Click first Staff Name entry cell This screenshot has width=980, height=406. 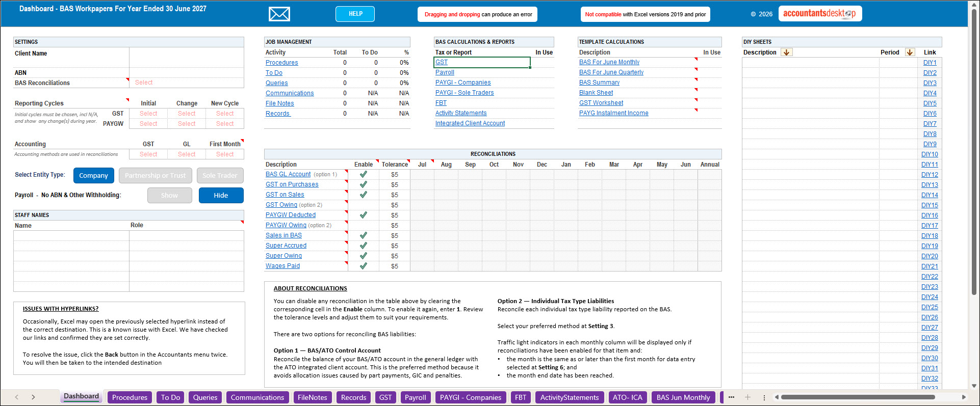point(71,236)
